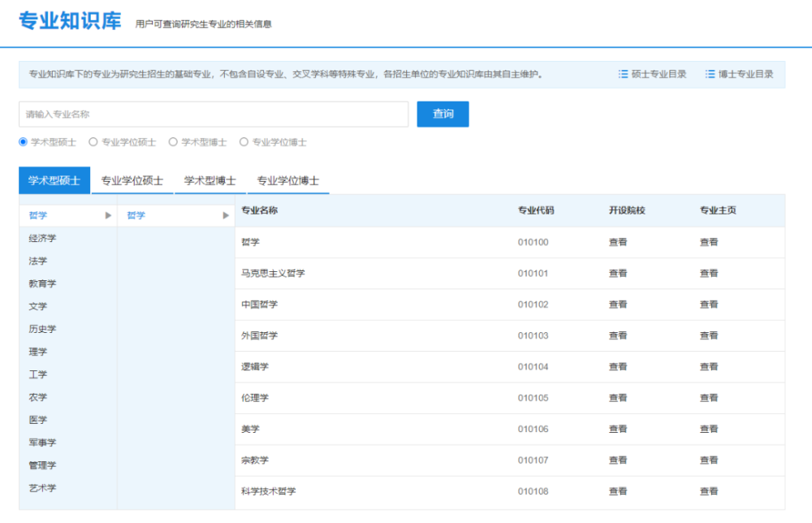This screenshot has width=812, height=523.
Task: Select 医学 in the discipline list
Action: pos(38,420)
